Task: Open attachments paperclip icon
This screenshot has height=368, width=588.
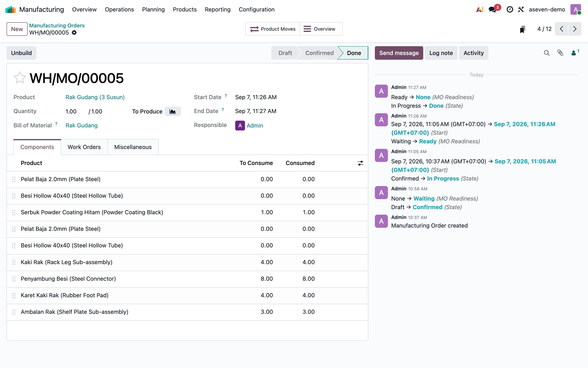Action: [x=560, y=53]
